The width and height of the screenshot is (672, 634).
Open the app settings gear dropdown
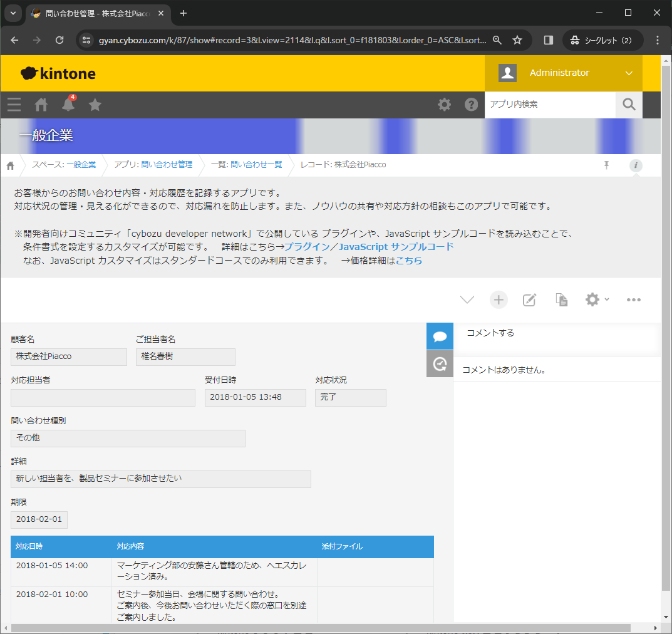pyautogui.click(x=596, y=299)
